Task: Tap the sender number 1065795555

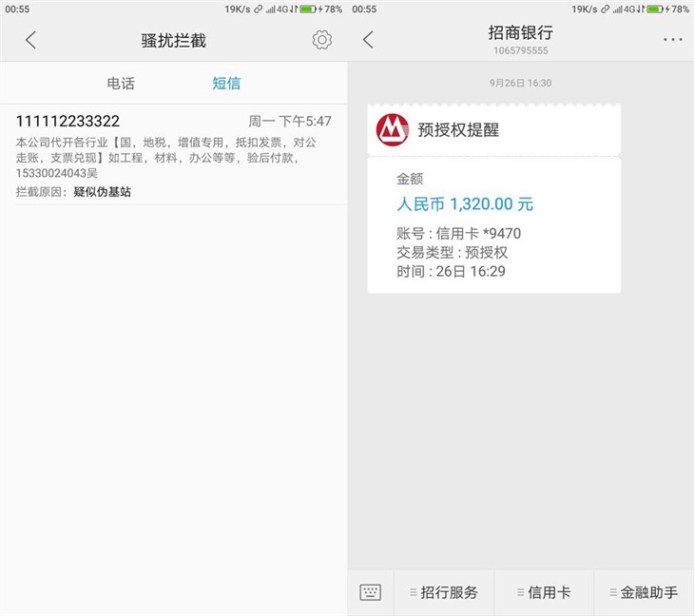Action: [x=521, y=50]
